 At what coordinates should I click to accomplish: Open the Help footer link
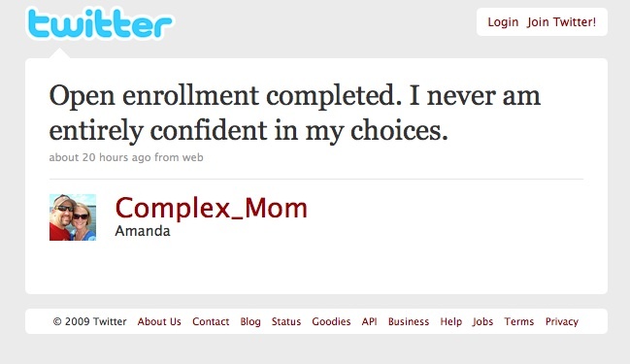point(450,321)
